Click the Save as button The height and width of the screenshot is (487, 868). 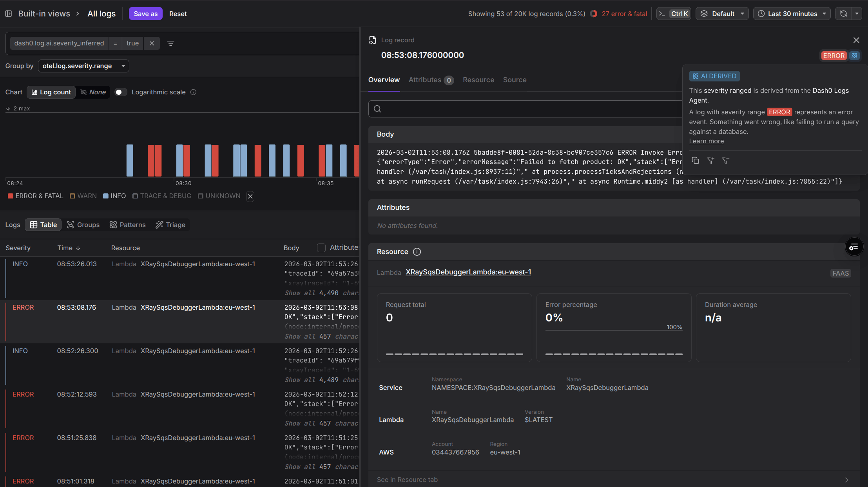pos(145,13)
